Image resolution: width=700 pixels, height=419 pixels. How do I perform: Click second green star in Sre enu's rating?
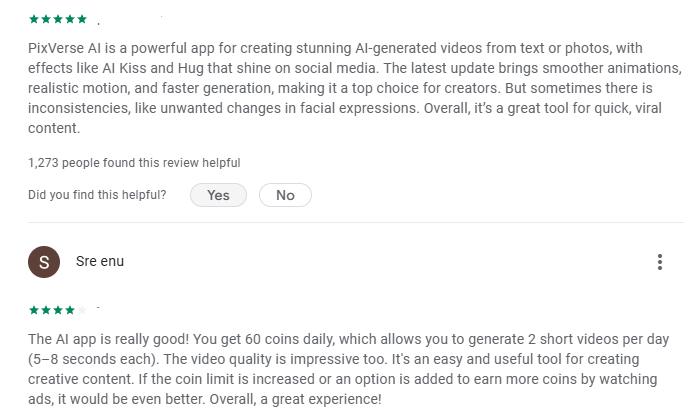(46, 310)
